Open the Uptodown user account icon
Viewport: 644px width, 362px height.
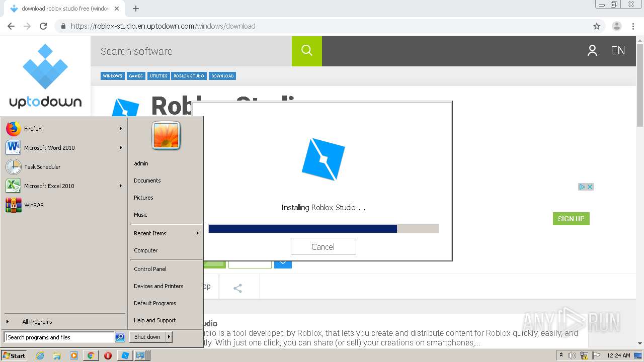click(x=592, y=50)
